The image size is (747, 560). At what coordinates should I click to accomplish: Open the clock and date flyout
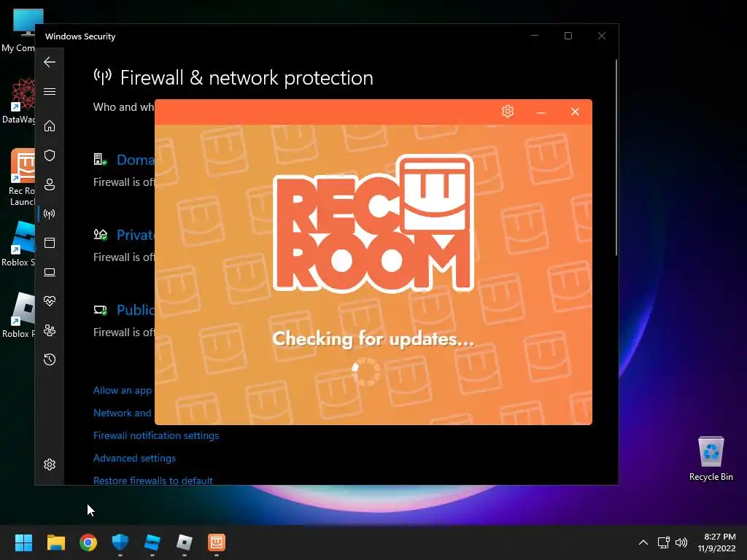716,542
